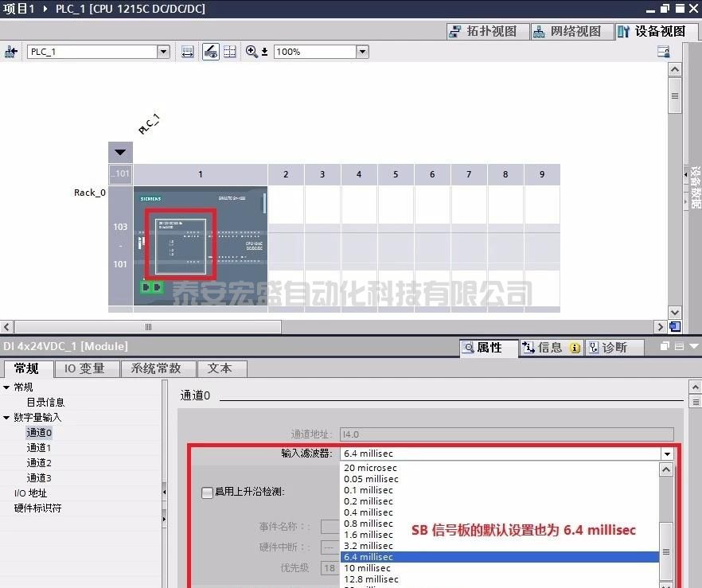Open the PLC_1 device selector dropdown
The image size is (702, 588).
[164, 52]
